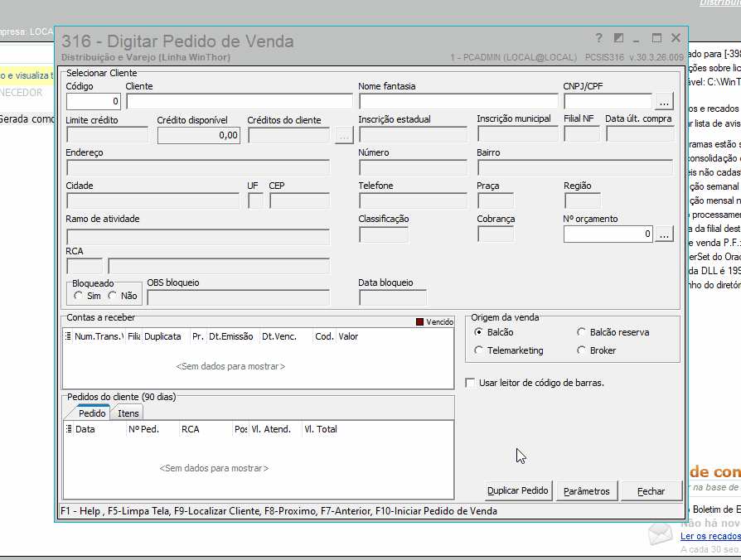Focus the Nº orçamento field
The image size is (741, 560).
pyautogui.click(x=608, y=234)
